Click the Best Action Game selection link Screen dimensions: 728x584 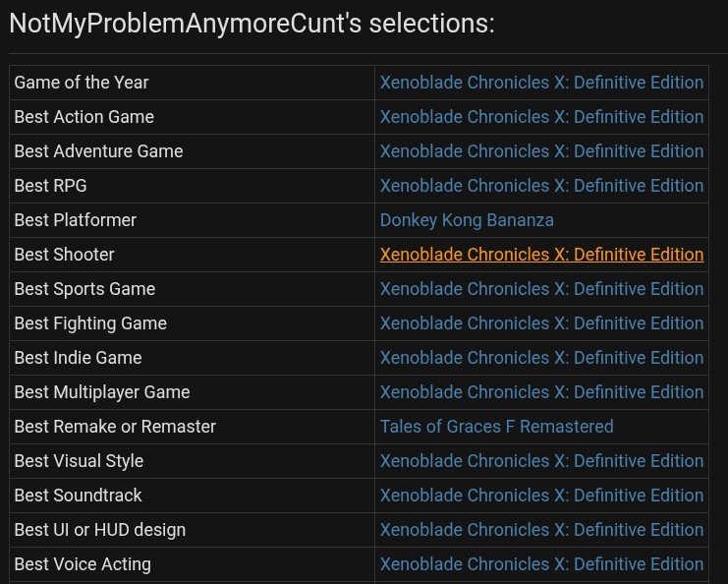pos(541,117)
